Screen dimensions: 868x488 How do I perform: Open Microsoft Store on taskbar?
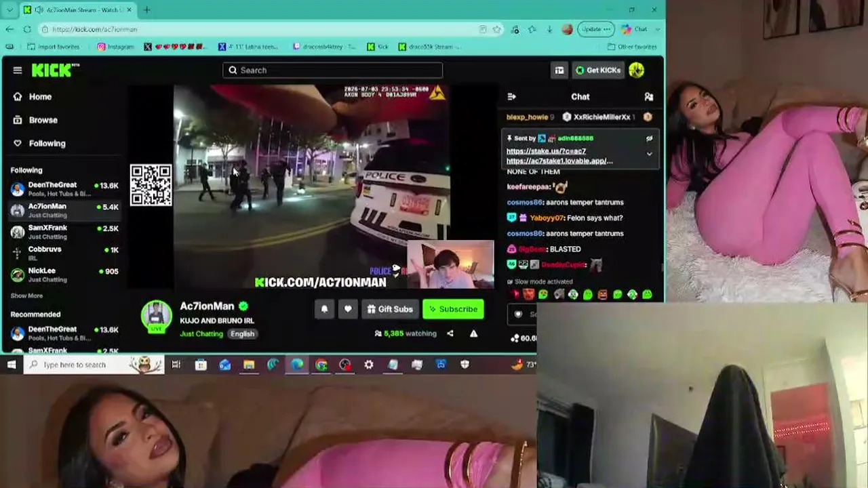click(x=201, y=365)
